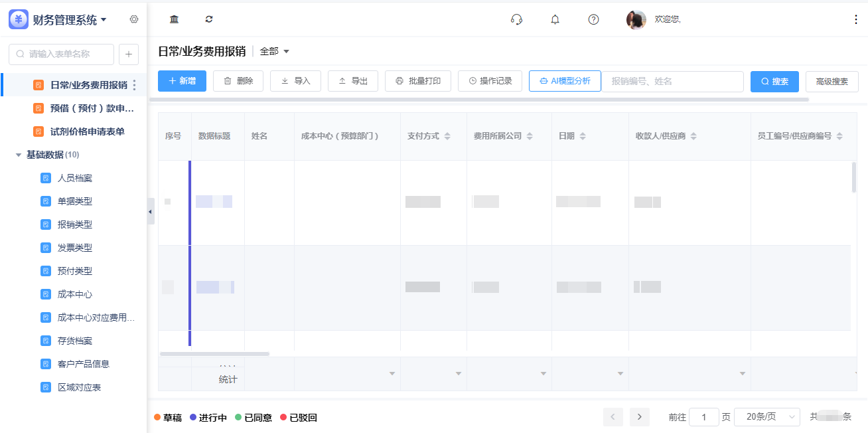Open the settings gear next to system title
This screenshot has height=433, width=868.
coord(134,19)
